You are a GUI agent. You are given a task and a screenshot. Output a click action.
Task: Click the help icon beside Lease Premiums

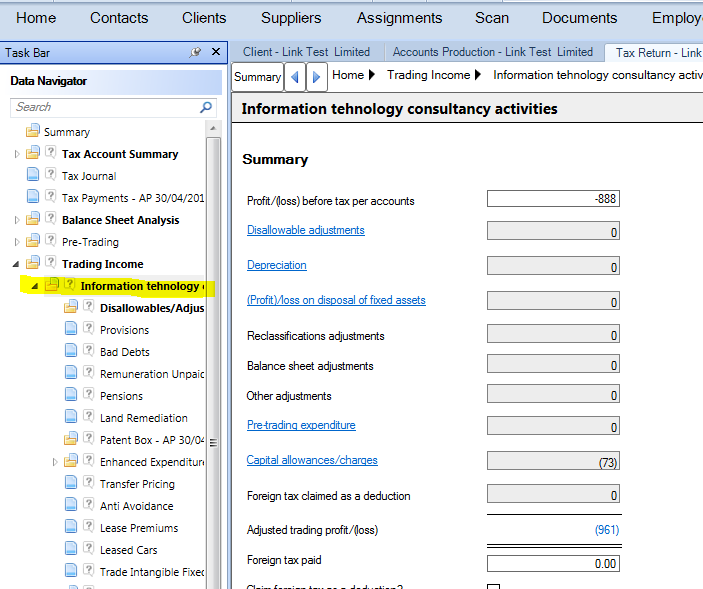pos(89,525)
